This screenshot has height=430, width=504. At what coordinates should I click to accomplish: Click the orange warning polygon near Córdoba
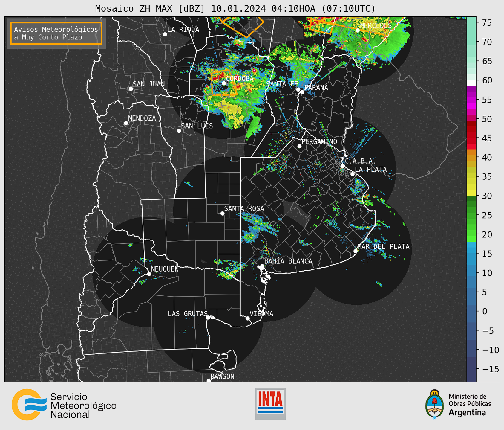(x=224, y=83)
